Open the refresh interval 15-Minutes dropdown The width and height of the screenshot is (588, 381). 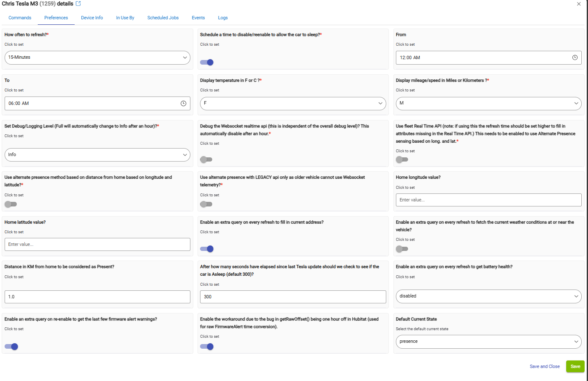pos(97,57)
